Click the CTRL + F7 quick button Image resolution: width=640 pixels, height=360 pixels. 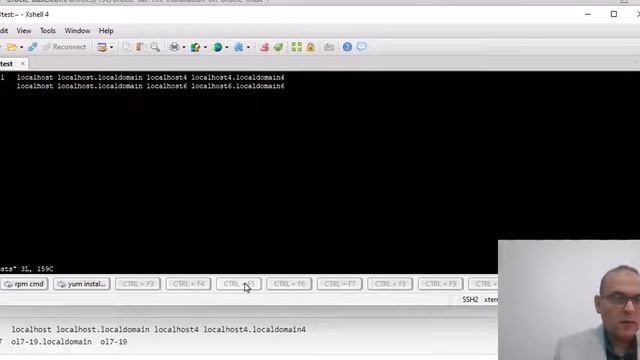click(340, 284)
